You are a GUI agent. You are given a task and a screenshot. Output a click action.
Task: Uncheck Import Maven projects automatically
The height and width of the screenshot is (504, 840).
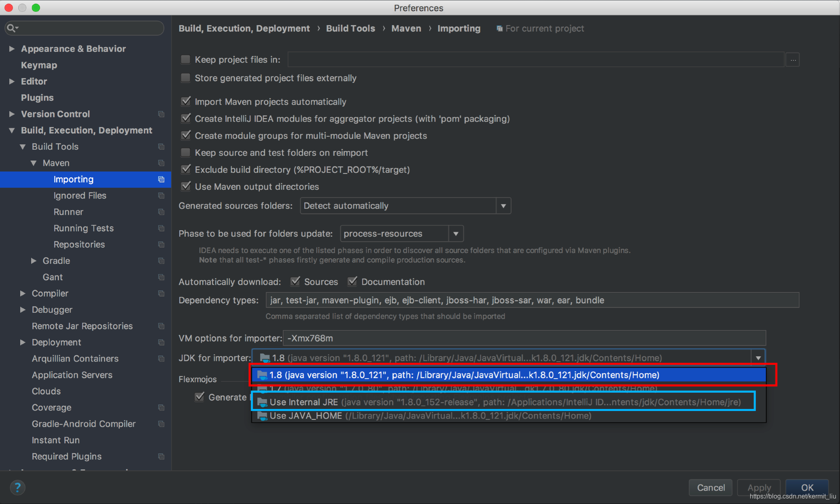point(186,102)
